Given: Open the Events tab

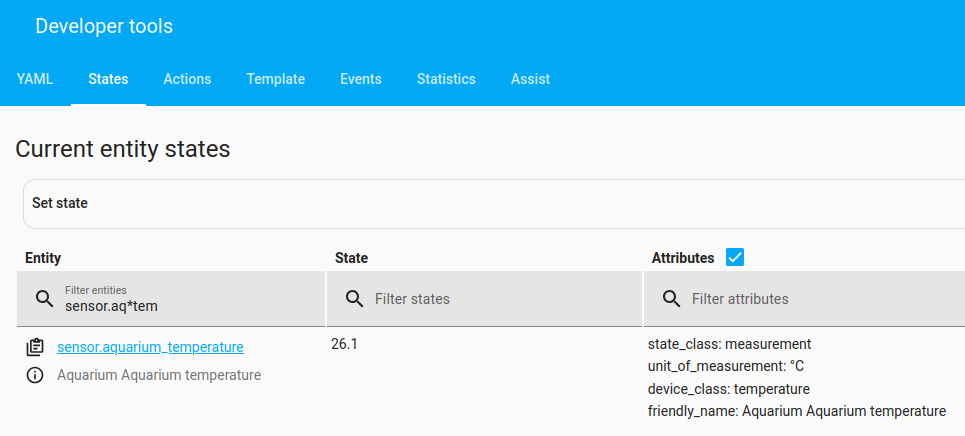Looking at the screenshot, I should [361, 79].
